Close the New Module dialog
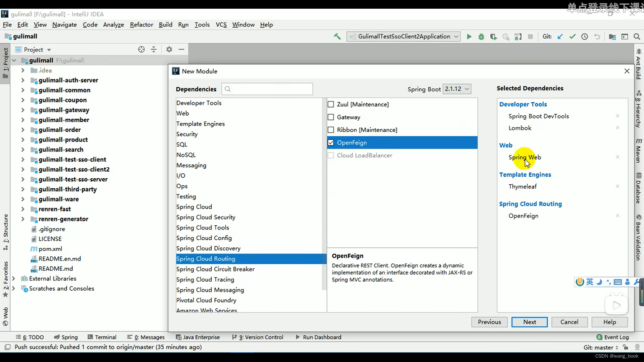644x362 pixels. [x=627, y=71]
